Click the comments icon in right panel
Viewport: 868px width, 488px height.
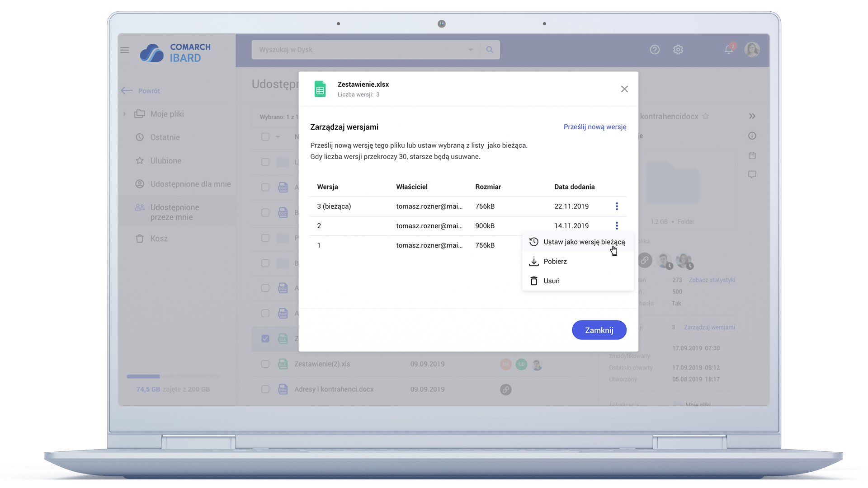752,174
